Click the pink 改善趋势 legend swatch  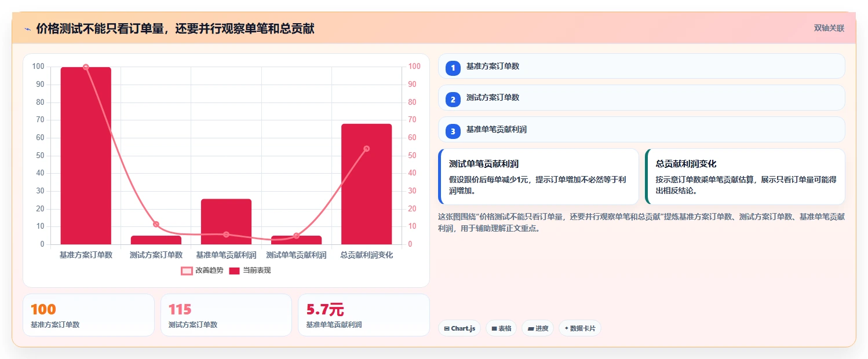187,271
